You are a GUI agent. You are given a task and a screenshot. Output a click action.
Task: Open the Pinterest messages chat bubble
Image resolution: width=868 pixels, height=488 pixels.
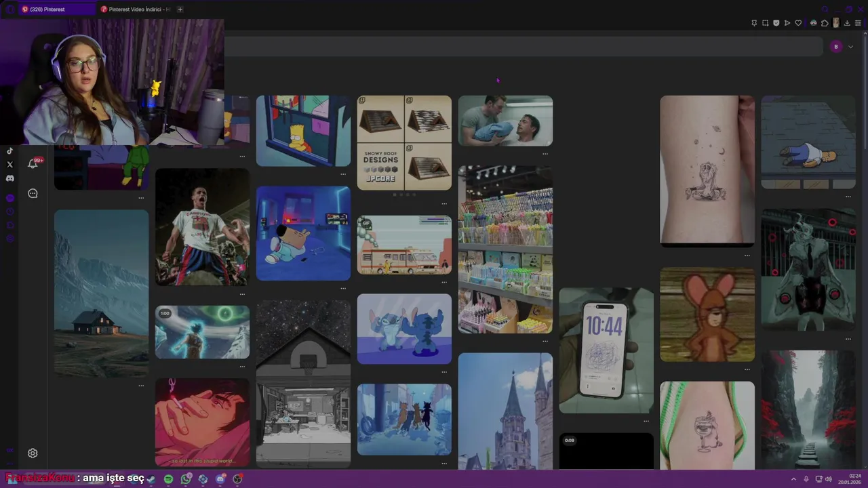(33, 194)
